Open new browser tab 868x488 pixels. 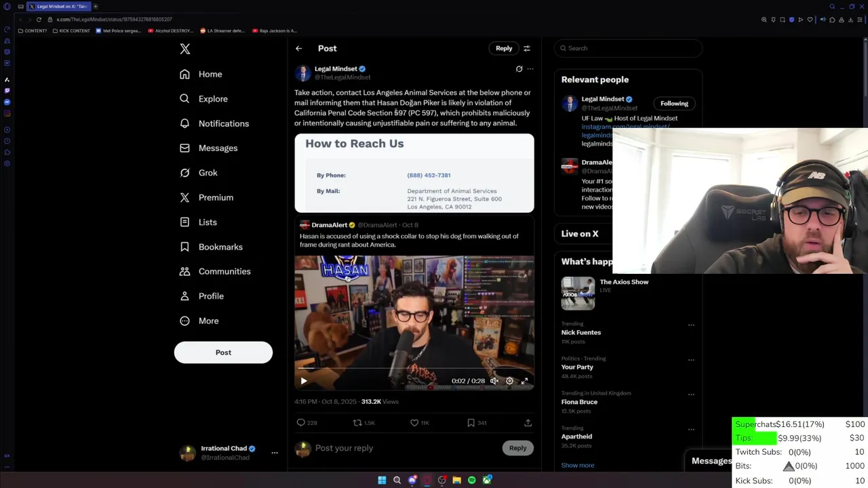(x=96, y=6)
